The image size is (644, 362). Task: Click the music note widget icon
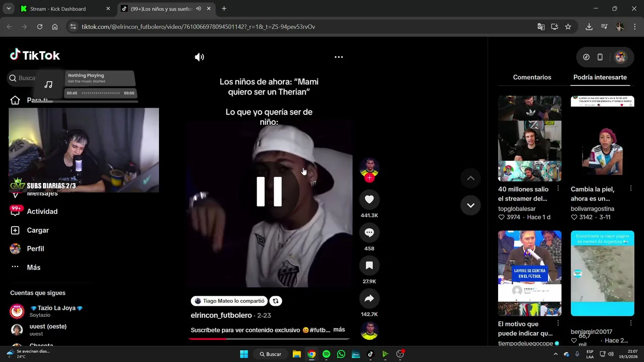[x=48, y=84]
